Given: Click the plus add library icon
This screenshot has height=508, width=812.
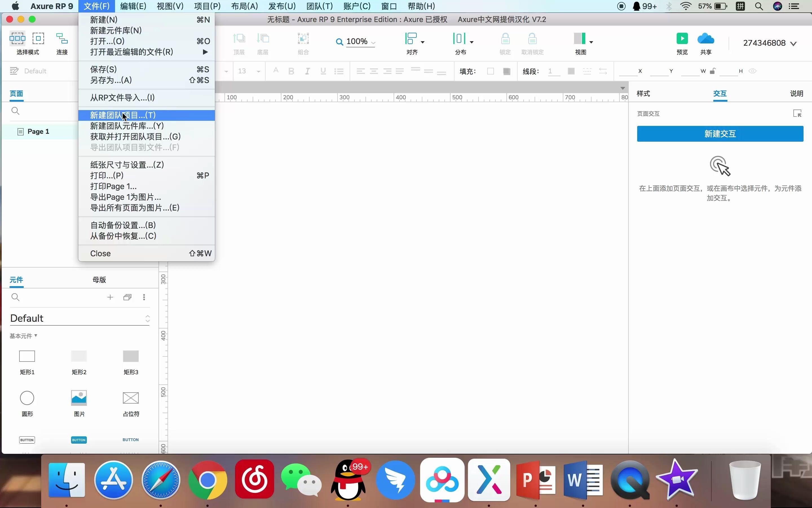Looking at the screenshot, I should (110, 297).
